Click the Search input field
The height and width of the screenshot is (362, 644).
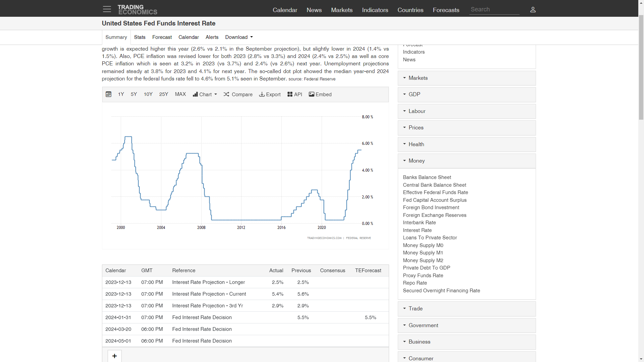click(494, 9)
